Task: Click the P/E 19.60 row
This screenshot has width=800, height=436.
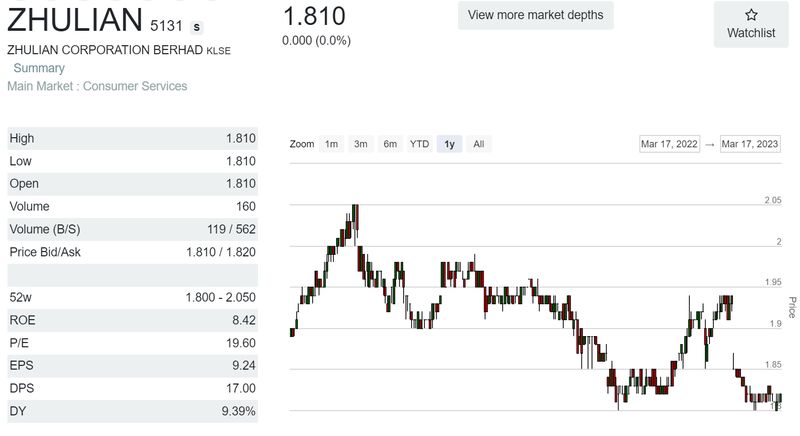Action: 132,343
